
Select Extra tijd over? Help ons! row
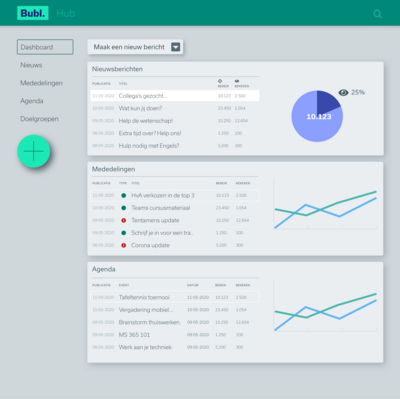tap(175, 133)
